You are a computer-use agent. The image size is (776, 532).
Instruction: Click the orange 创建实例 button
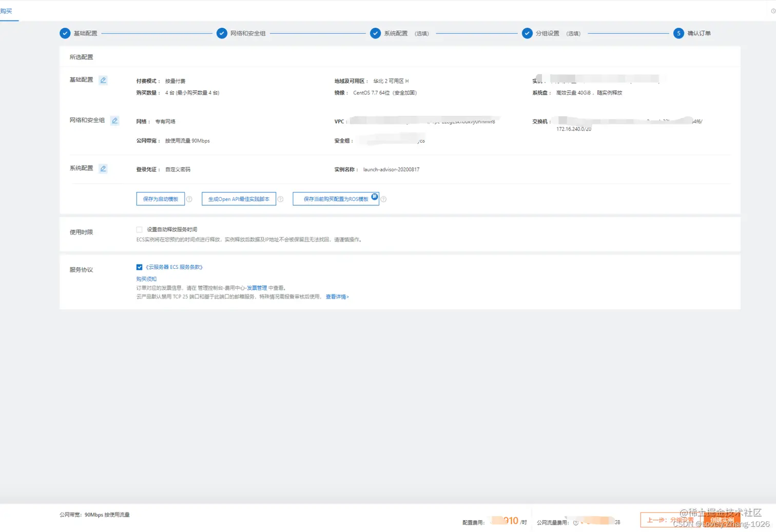tap(722, 520)
